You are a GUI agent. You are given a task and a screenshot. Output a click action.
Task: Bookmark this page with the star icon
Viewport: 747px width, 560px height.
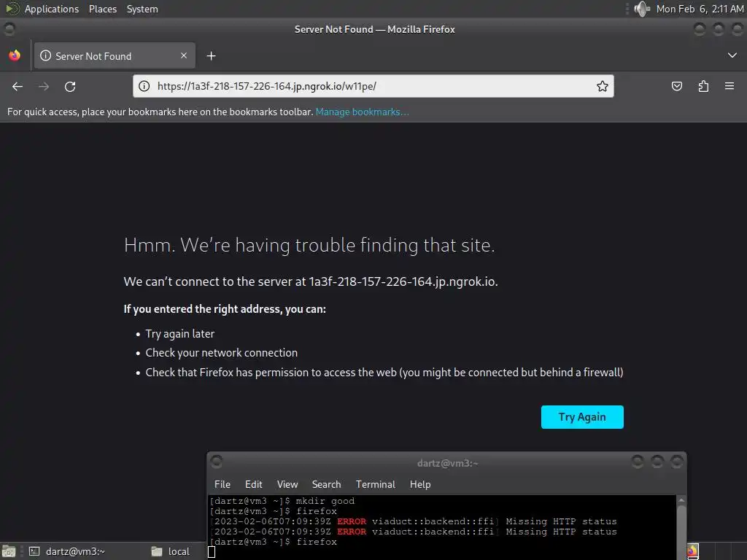click(x=602, y=86)
